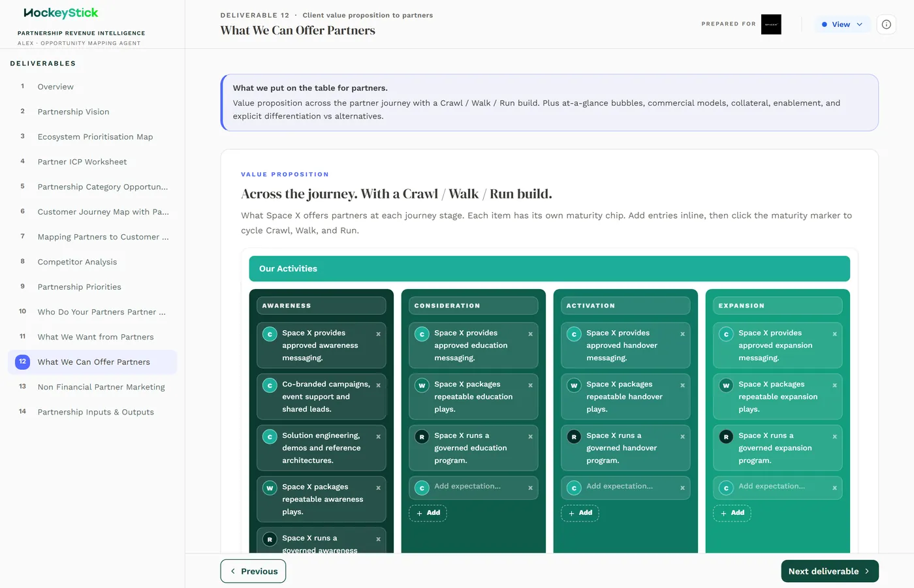Remove 'Solution engineering, demos' item
The height and width of the screenshot is (588, 914).
(x=378, y=437)
